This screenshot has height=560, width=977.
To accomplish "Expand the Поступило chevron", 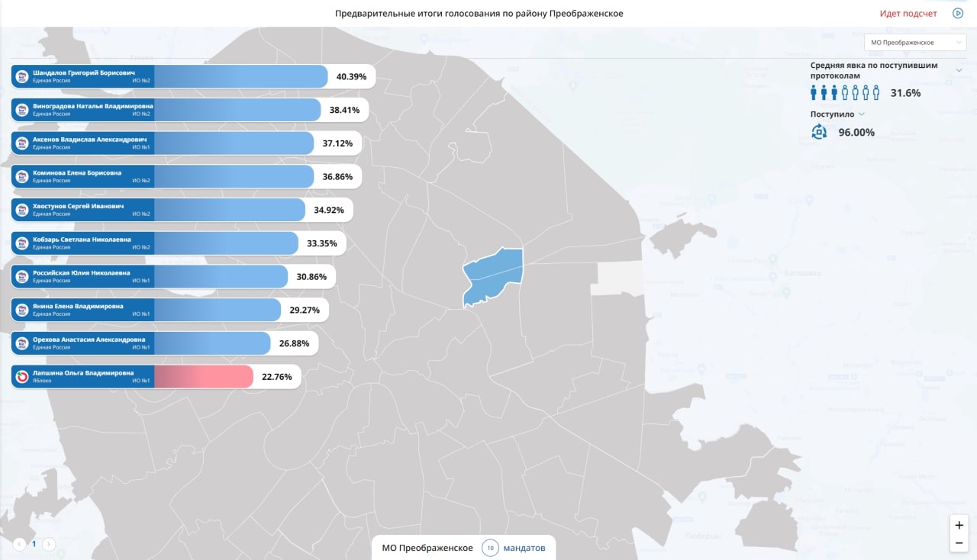I will click(862, 114).
